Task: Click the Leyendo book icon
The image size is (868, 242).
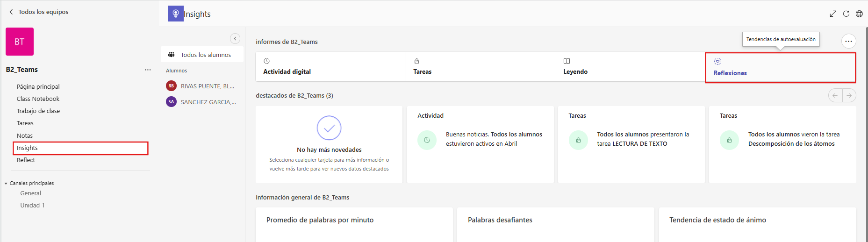Action: 567,61
